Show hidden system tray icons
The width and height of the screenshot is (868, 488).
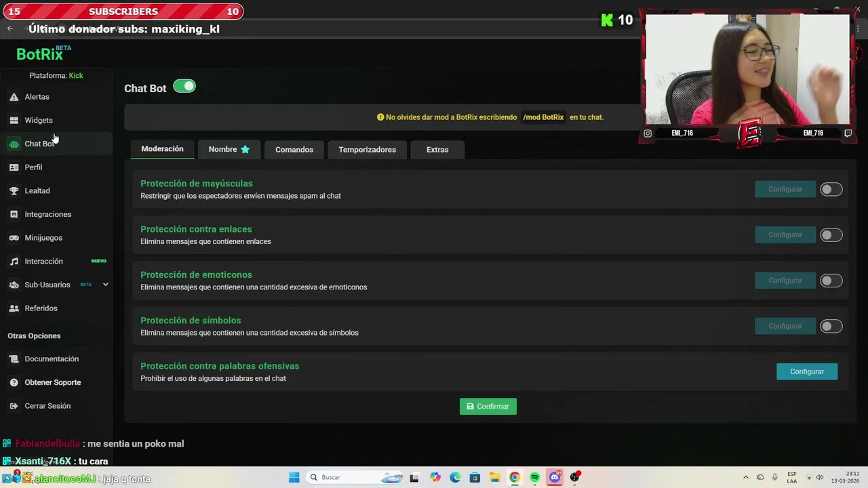pos(746,478)
